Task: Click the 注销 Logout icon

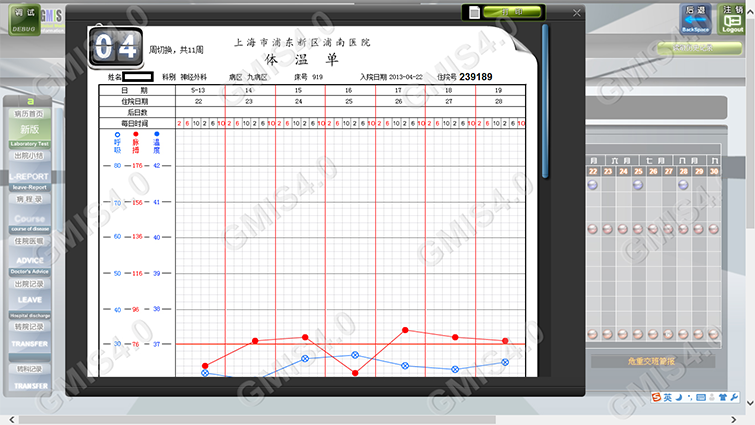Action: click(x=732, y=19)
